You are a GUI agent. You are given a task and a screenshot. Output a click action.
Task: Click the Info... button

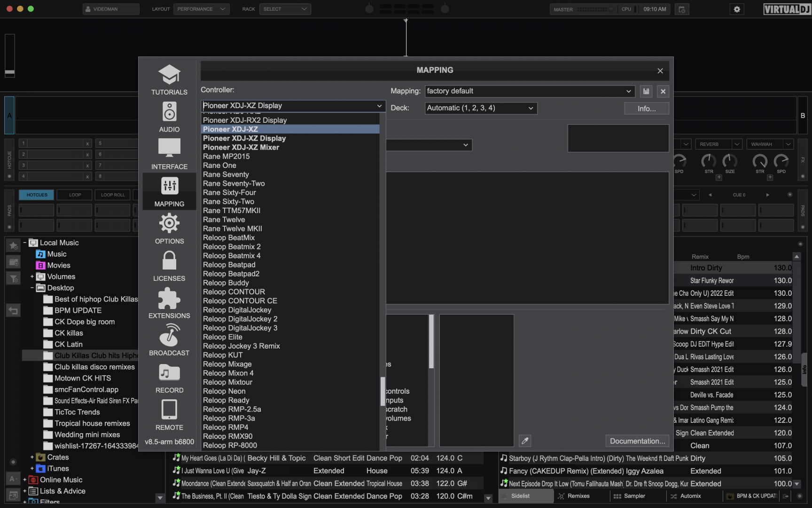(646, 109)
